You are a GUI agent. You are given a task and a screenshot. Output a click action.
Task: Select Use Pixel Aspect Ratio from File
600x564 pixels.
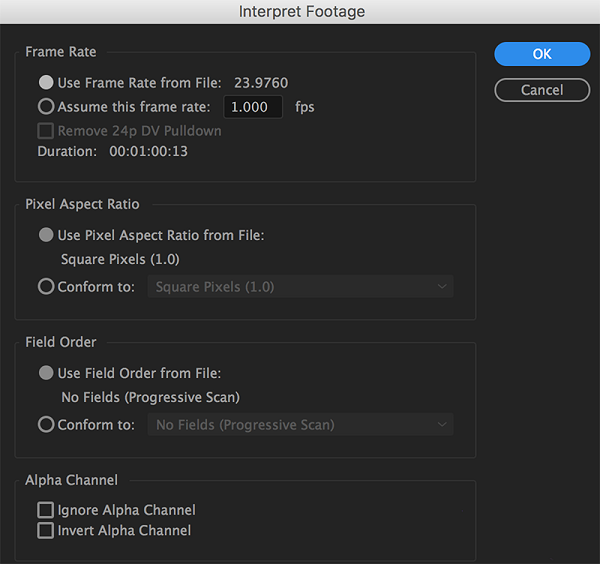46,235
